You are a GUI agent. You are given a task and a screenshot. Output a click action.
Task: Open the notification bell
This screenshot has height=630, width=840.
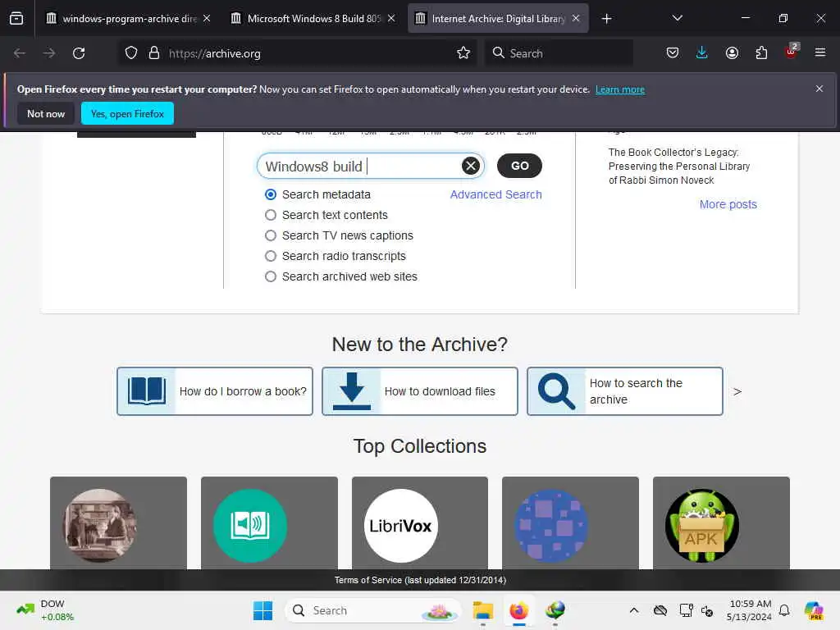pyautogui.click(x=784, y=610)
